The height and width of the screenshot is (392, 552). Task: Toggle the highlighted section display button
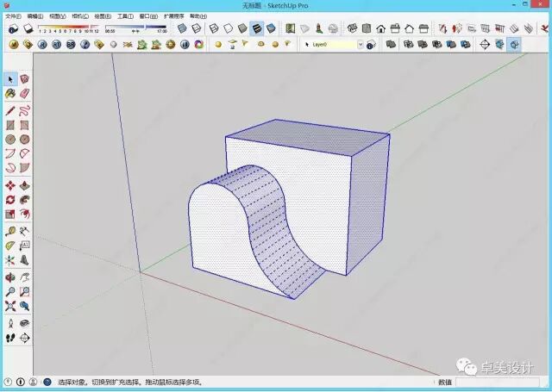pos(514,45)
